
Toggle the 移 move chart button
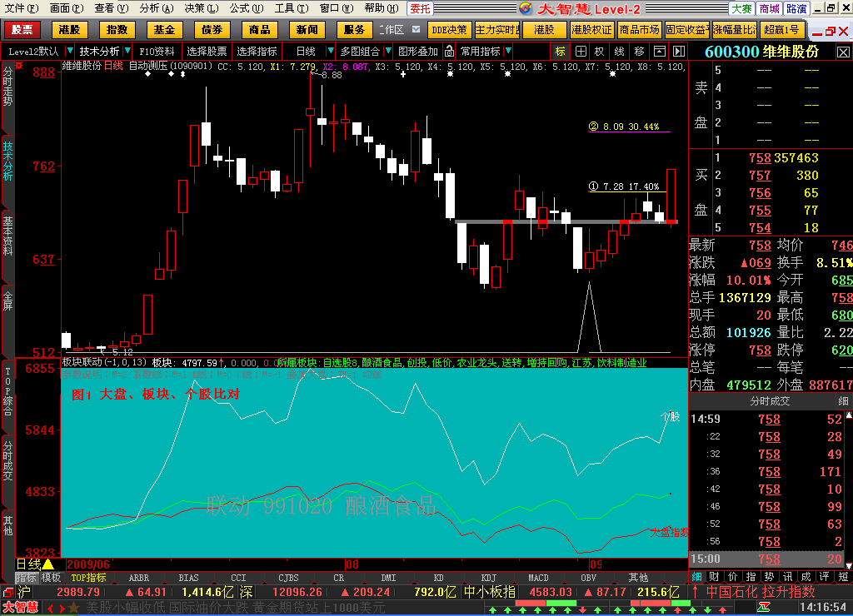(639, 51)
